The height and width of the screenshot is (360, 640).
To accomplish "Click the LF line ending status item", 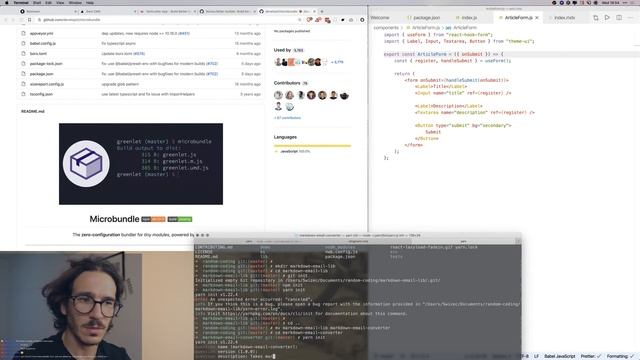I will pyautogui.click(x=536, y=356).
